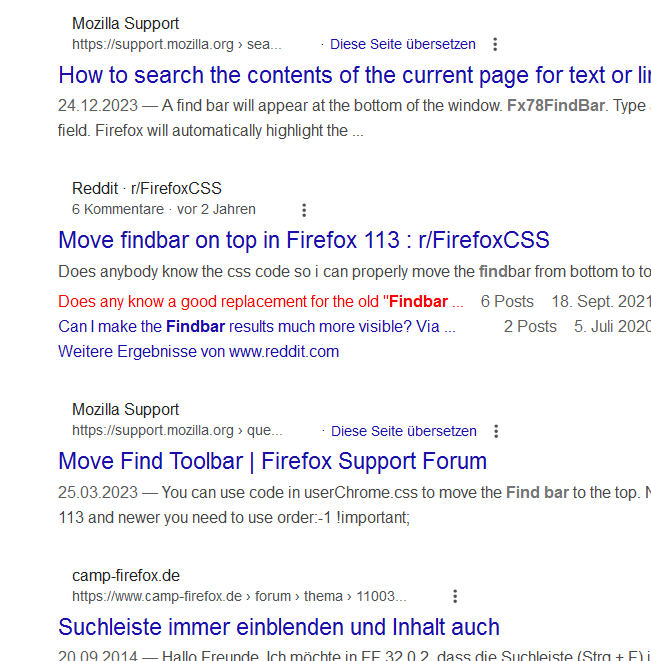The width and height of the screenshot is (651, 661).
Task: Open "Move Find Toolbar | Firefox Support Forum"
Action: 272,461
